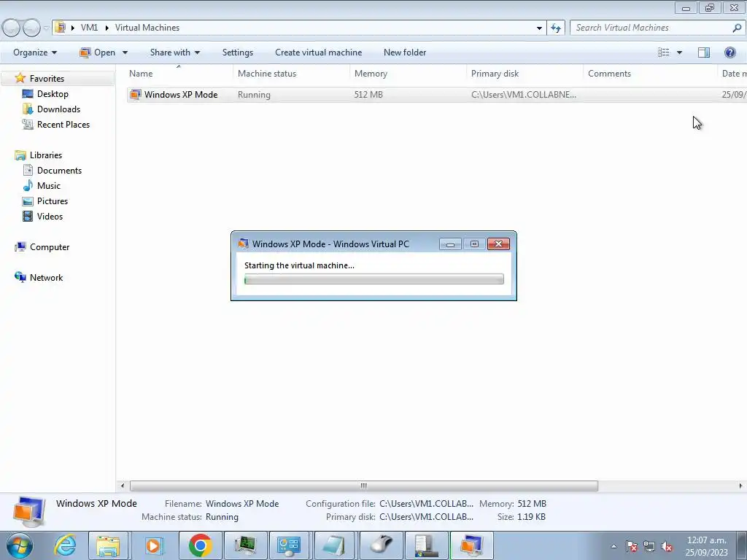Open Windows Media Player from the taskbar
The image size is (747, 560).
coord(154,545)
